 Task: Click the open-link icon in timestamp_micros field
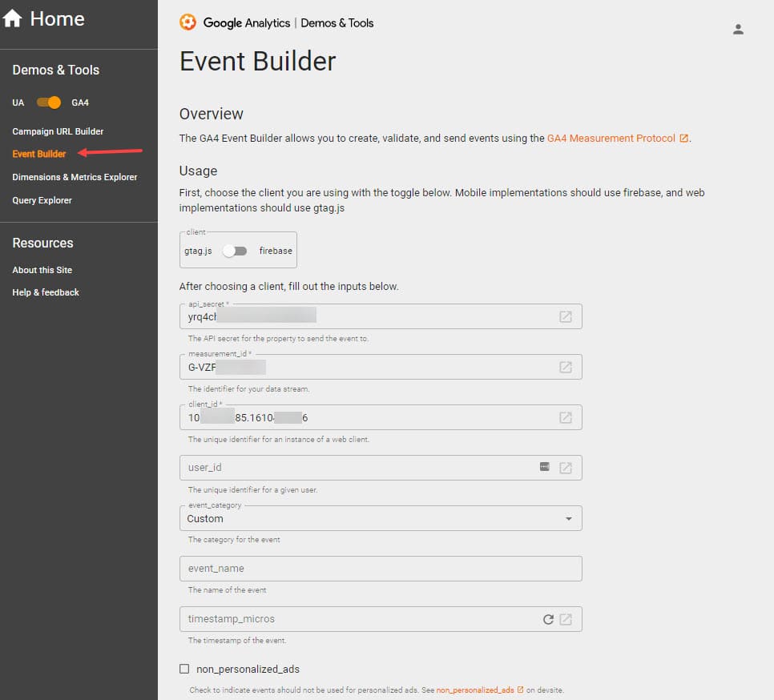pos(565,619)
